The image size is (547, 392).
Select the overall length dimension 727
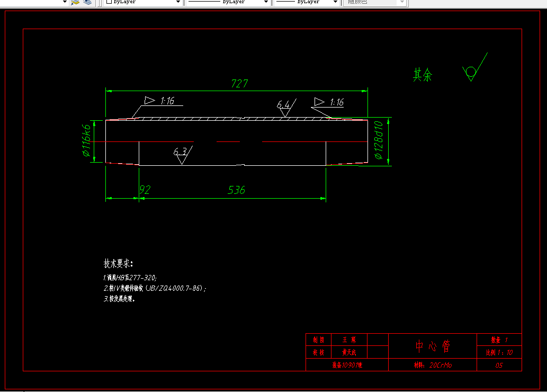pos(239,84)
